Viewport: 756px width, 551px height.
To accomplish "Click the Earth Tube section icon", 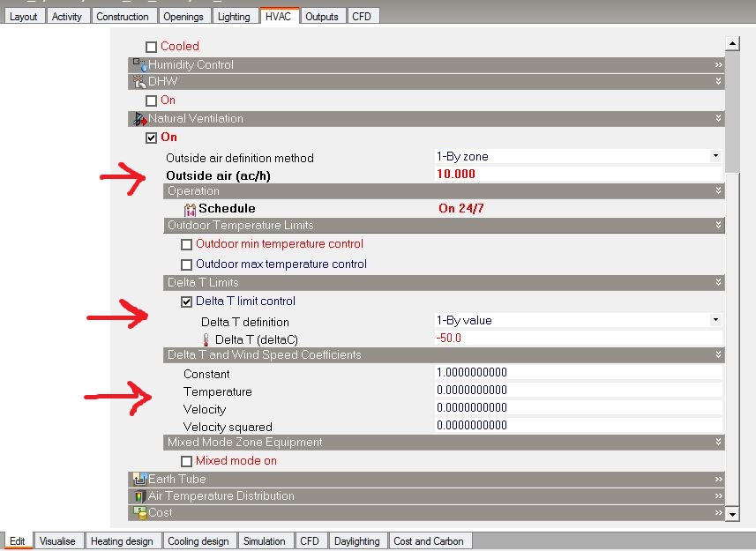I will click(140, 479).
